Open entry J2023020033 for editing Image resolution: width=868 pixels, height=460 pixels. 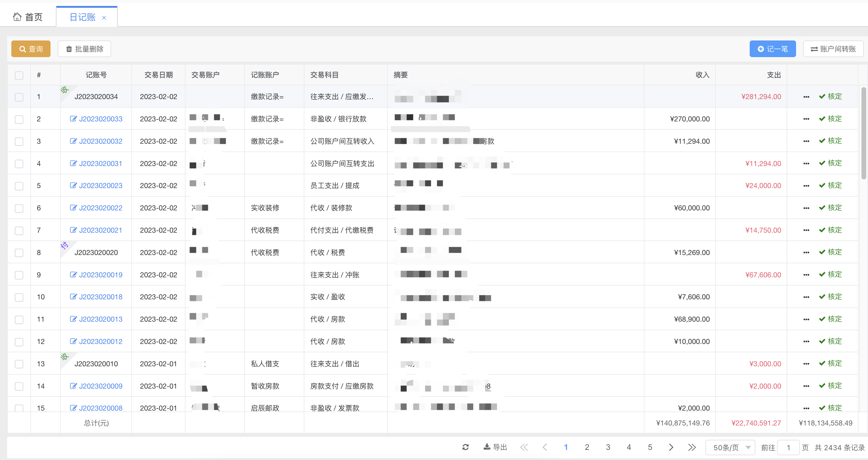tap(96, 119)
